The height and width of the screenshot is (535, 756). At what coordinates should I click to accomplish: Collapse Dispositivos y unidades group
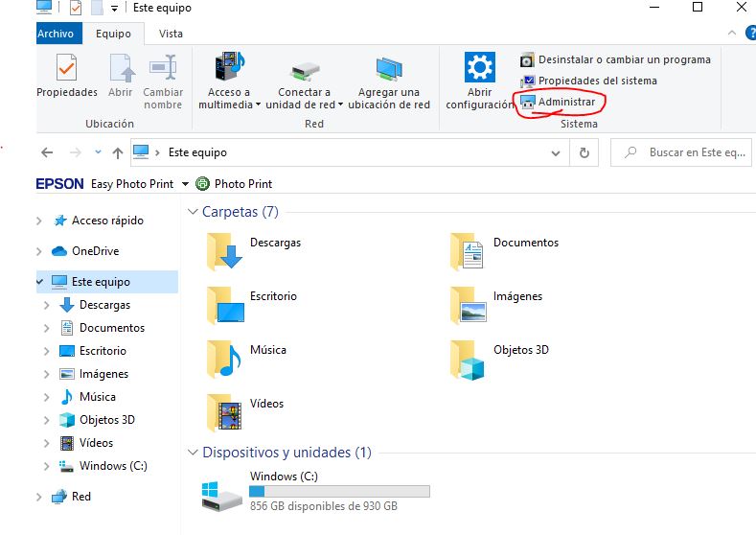point(193,452)
